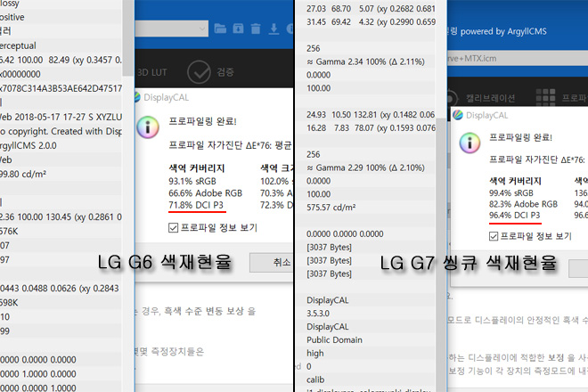Click '색역 커버리지' heading in right dialog

(x=515, y=181)
